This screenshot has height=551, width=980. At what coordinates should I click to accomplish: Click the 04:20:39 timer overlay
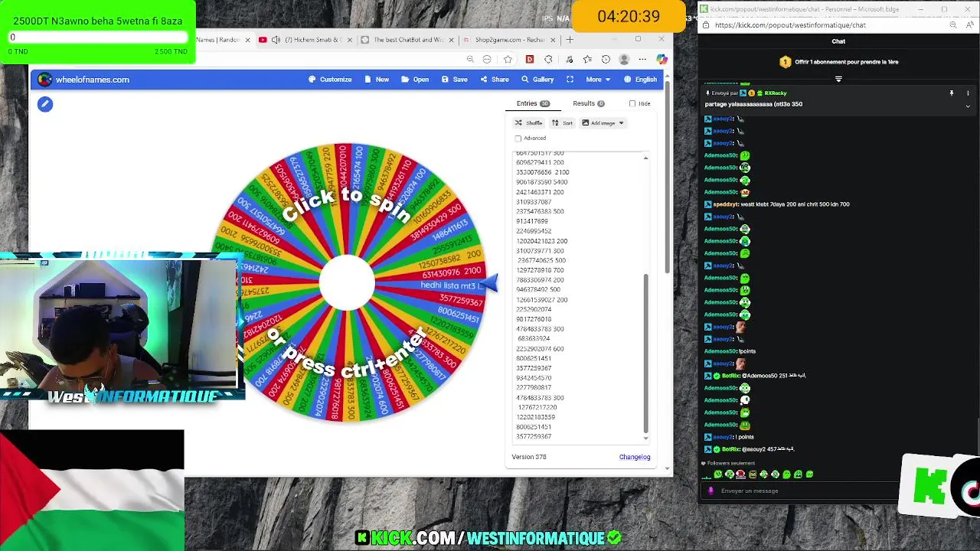pos(629,16)
